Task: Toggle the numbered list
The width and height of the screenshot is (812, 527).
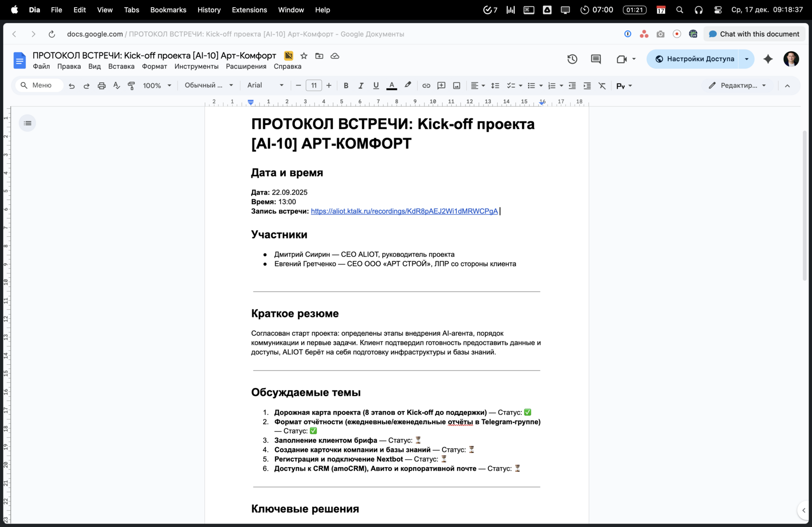Action: [x=551, y=85]
